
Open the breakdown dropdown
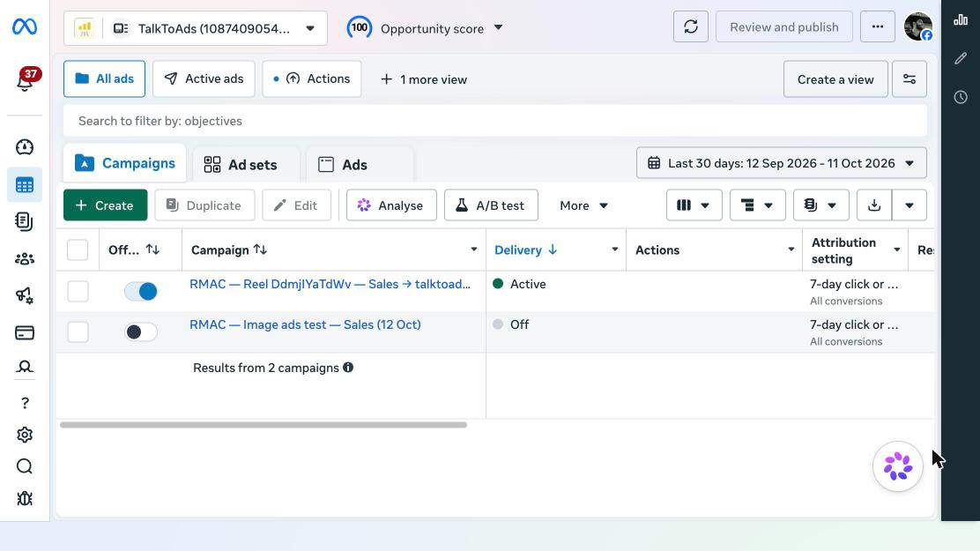coord(758,205)
